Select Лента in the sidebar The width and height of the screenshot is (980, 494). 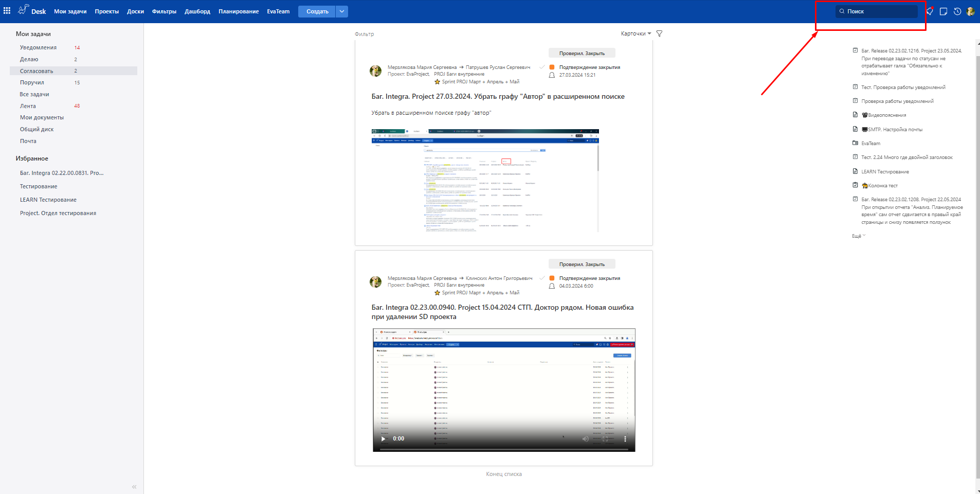[x=28, y=106]
